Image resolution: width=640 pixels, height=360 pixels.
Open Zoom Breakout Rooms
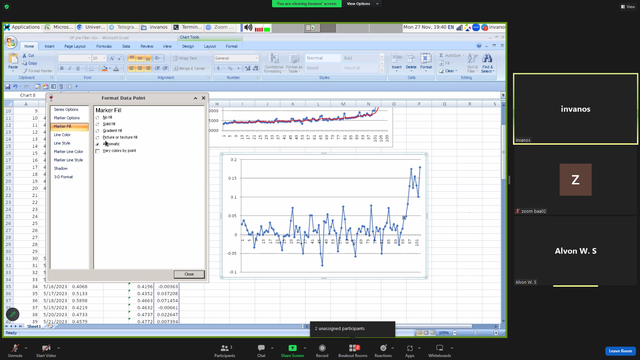(353, 351)
